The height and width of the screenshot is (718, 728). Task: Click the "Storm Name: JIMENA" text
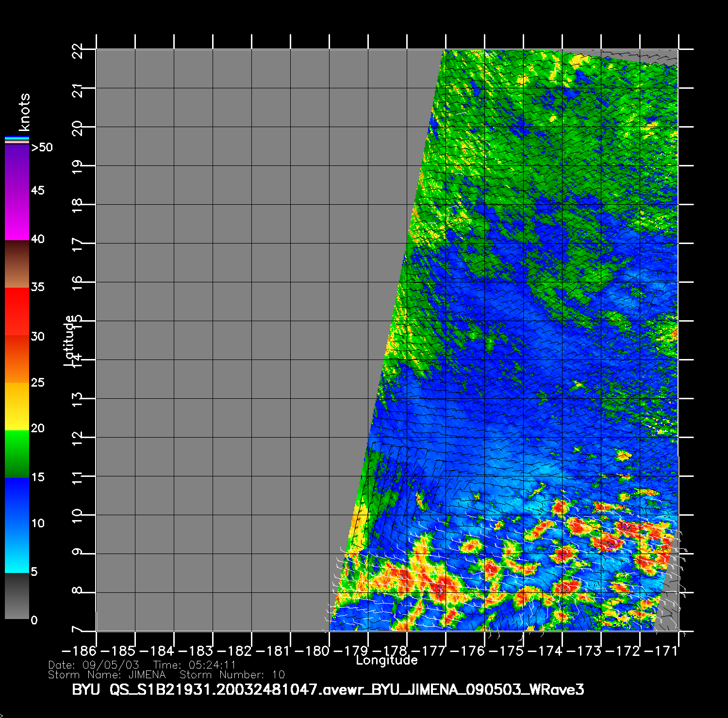tap(107, 675)
